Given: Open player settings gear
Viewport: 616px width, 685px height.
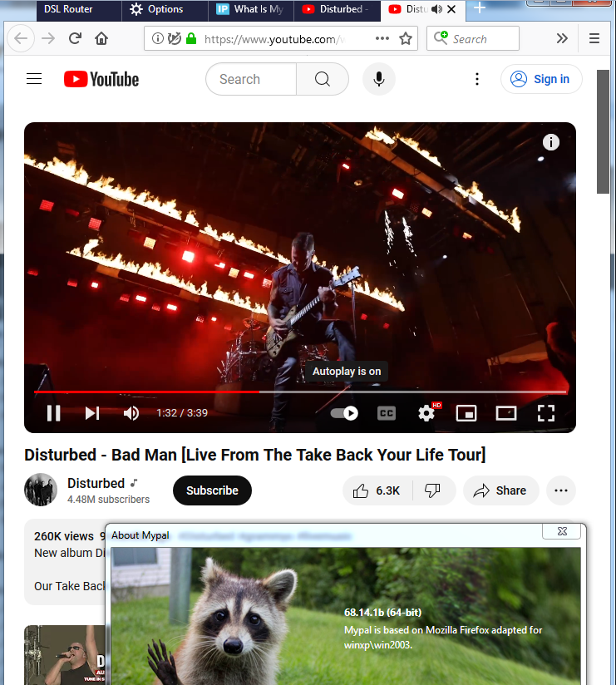Looking at the screenshot, I should (x=426, y=413).
